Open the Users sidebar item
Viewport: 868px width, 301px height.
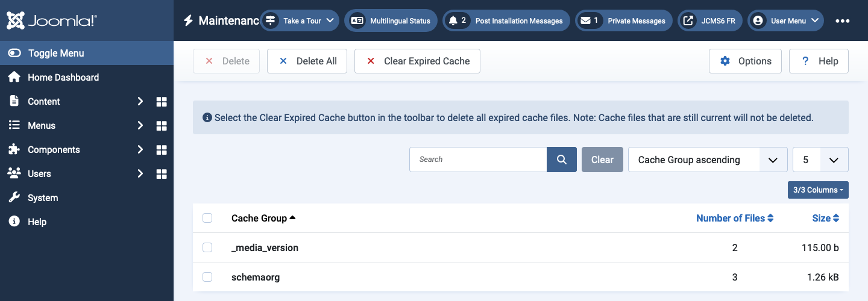pyautogui.click(x=39, y=173)
